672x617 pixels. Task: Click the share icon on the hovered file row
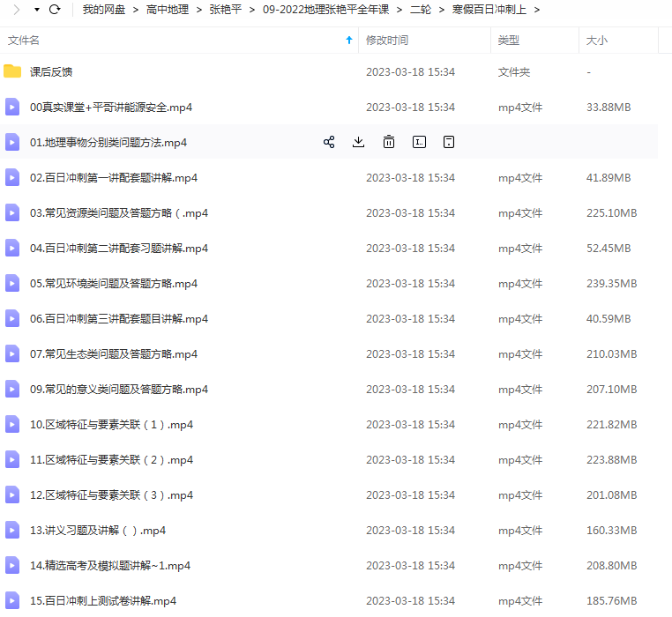pyautogui.click(x=329, y=142)
